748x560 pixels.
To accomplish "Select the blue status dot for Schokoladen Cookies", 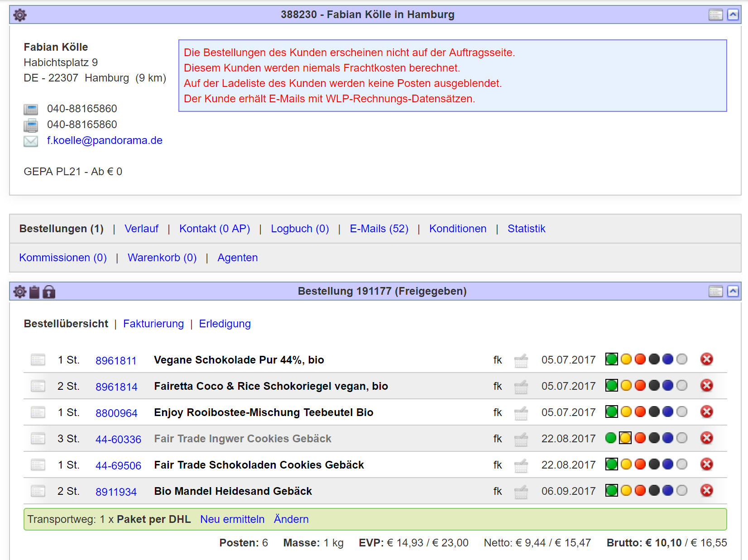I will [x=668, y=464].
